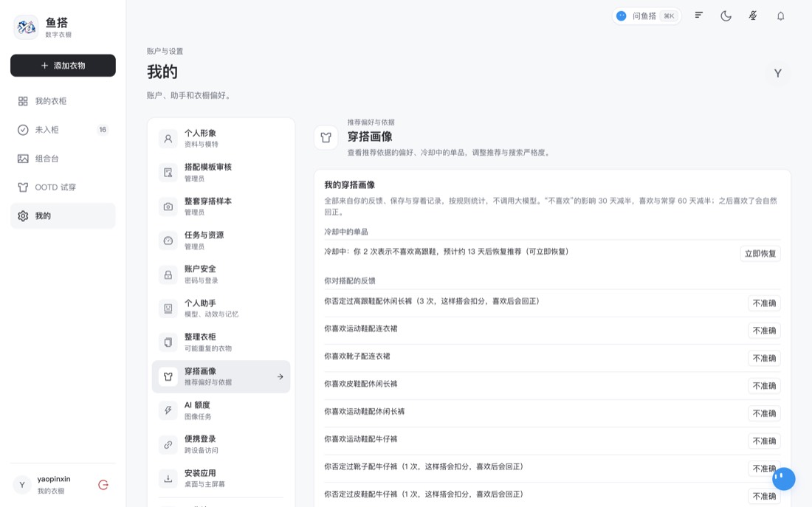The width and height of the screenshot is (812, 507).
Task: Click the OOTD shirt icon
Action: (x=23, y=187)
